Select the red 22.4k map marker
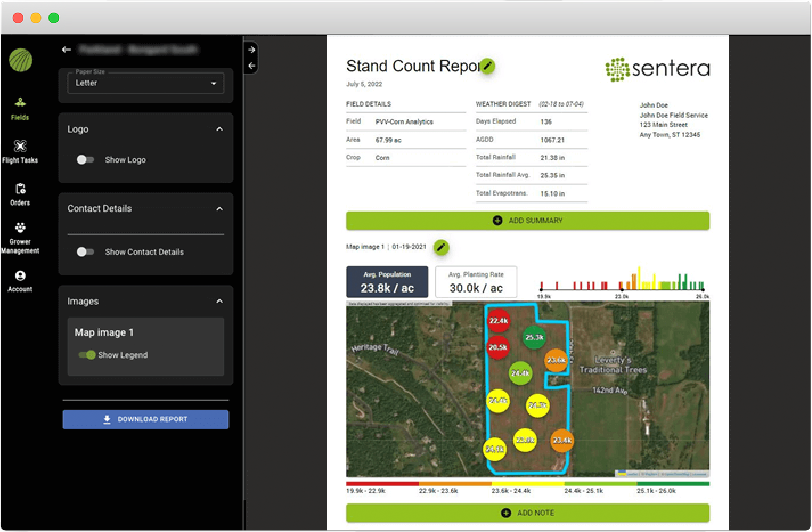The image size is (812, 532). click(499, 321)
